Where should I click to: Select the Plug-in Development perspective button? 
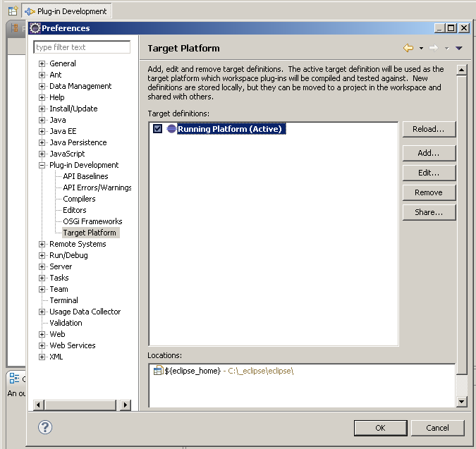pyautogui.click(x=67, y=11)
